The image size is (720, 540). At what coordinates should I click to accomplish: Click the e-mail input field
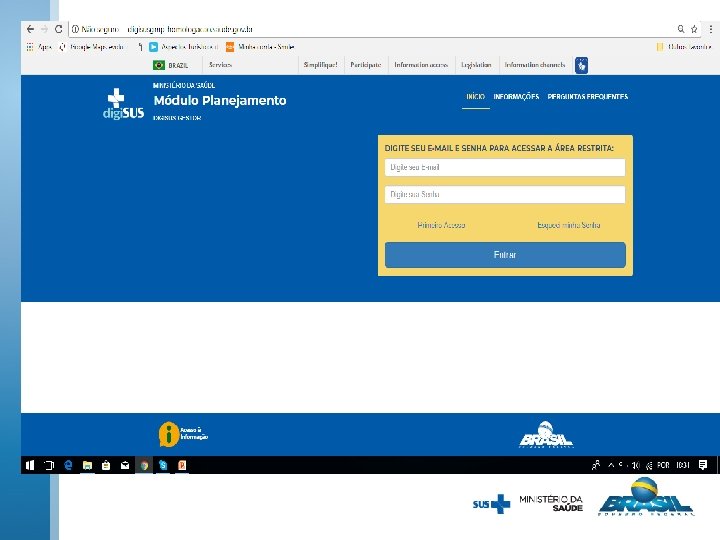coord(505,168)
